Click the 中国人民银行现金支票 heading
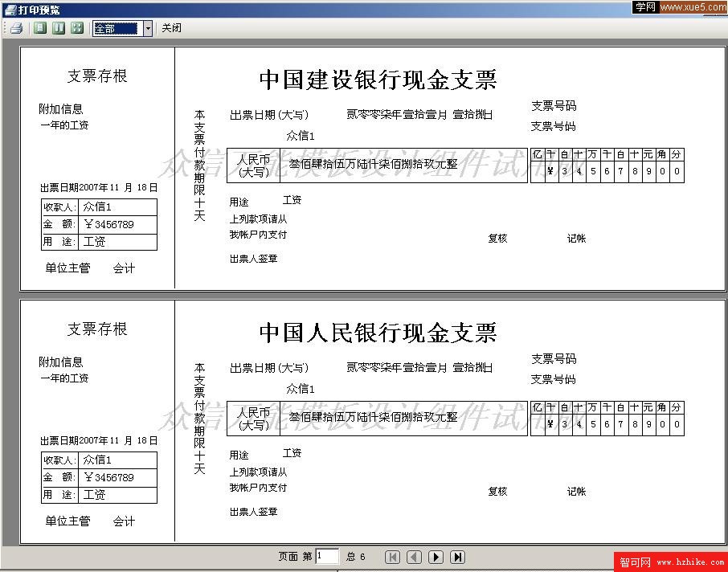The height and width of the screenshot is (572, 728). point(378,333)
